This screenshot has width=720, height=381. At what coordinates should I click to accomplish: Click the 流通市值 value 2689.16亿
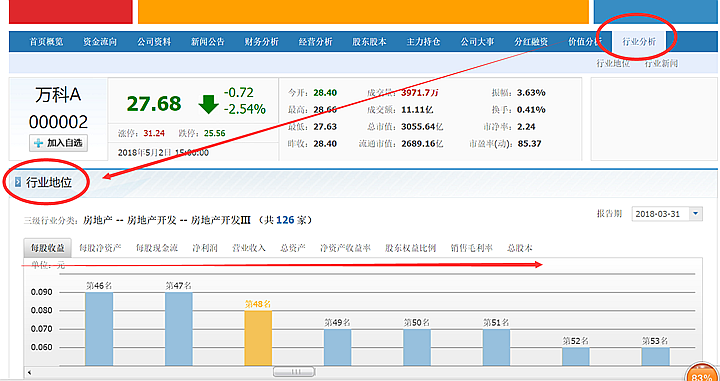pyautogui.click(x=422, y=144)
